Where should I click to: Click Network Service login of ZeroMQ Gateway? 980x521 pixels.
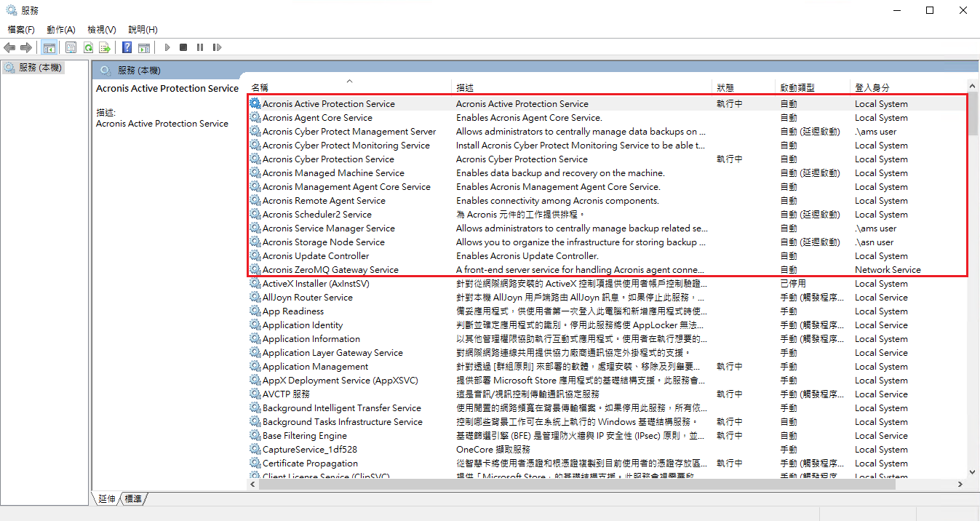pos(888,270)
